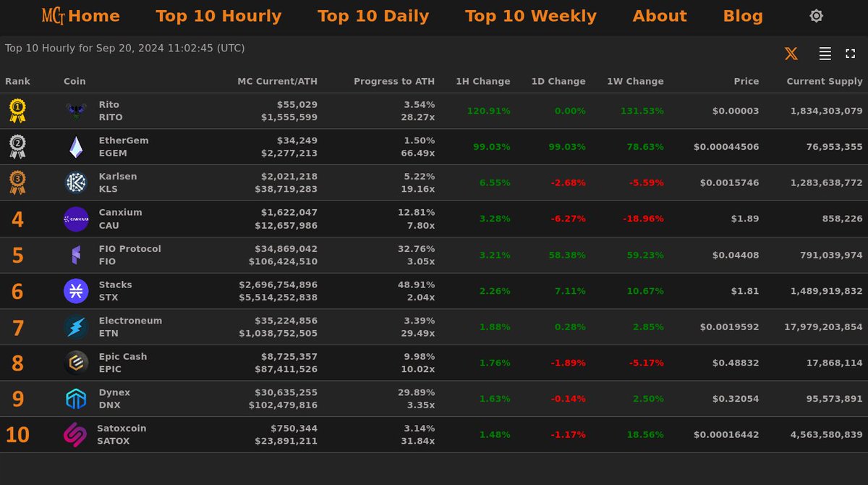Open the Canxium CAU coin link

pos(120,219)
